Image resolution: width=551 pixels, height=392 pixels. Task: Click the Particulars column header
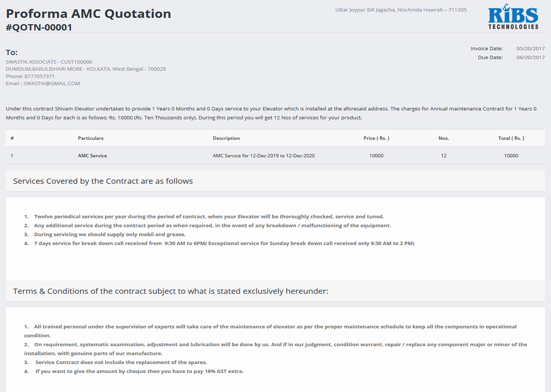point(91,138)
